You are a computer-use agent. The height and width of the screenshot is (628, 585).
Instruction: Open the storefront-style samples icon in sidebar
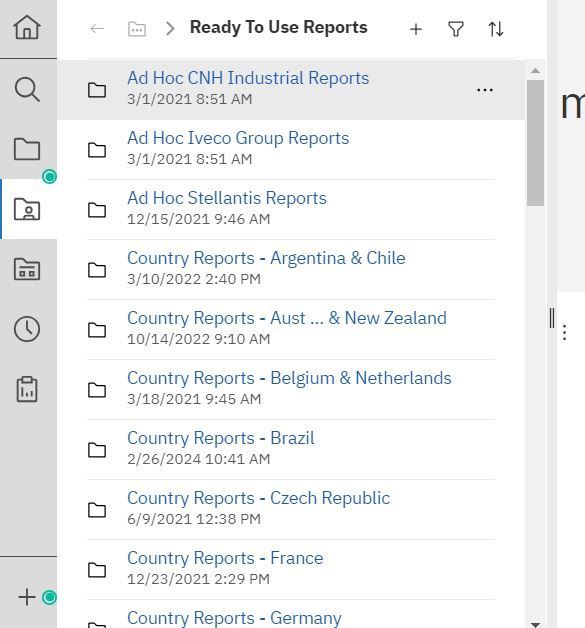point(27,269)
